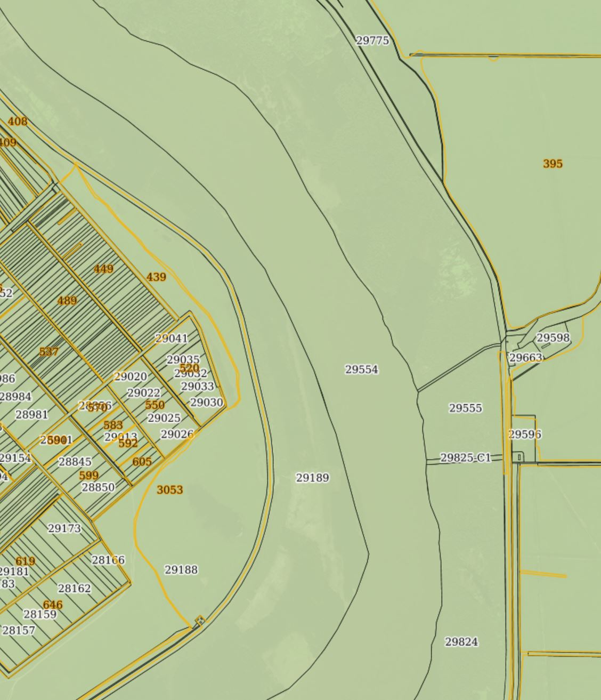Select parcel 29554 in the map center
The width and height of the screenshot is (601, 700).
click(x=362, y=368)
